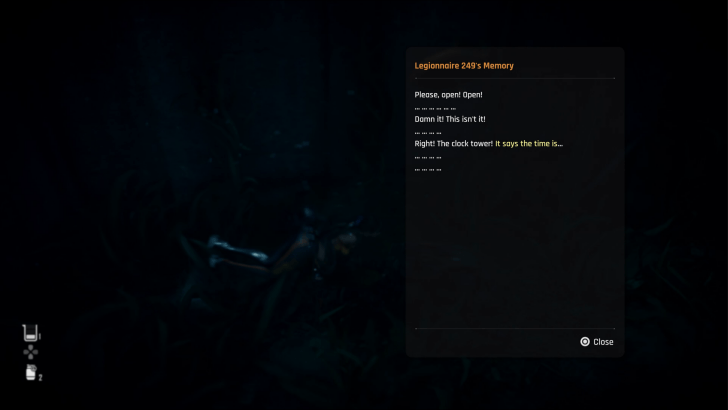Click the dotted pause under 'Damn it!' line
The height and width of the screenshot is (410, 728).
[x=428, y=133]
